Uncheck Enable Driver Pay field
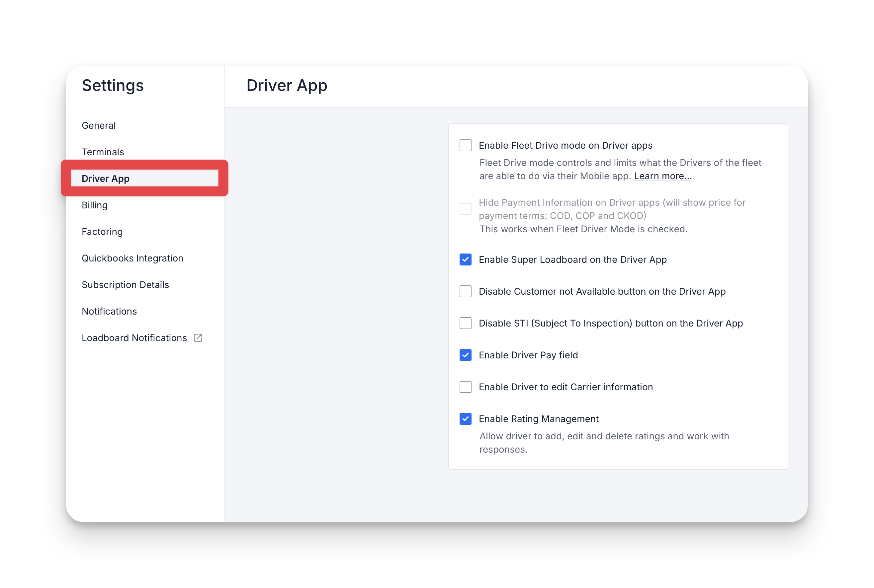874x588 pixels. (x=465, y=355)
